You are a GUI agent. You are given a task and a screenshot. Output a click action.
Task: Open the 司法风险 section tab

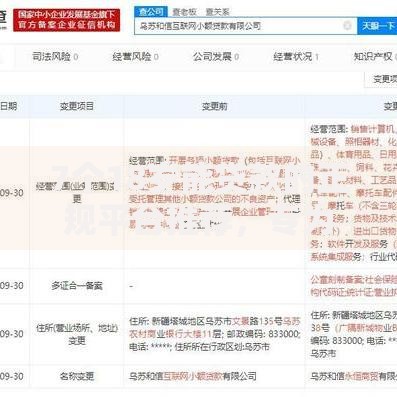(x=55, y=57)
